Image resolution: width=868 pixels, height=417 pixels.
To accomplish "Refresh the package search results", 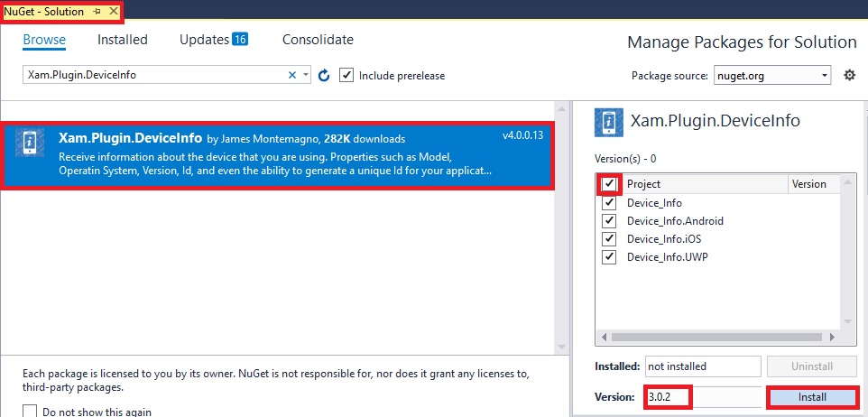I will [325, 75].
